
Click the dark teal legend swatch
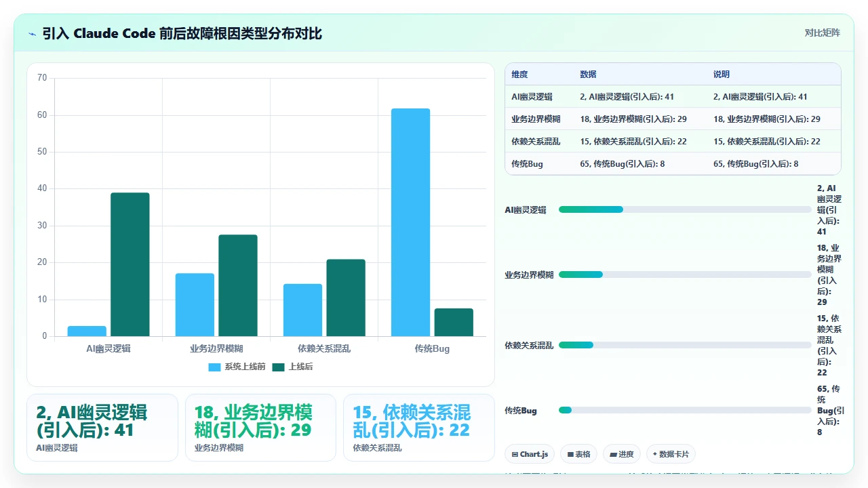(279, 367)
